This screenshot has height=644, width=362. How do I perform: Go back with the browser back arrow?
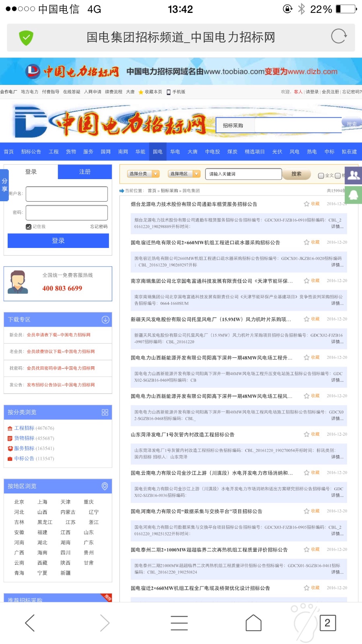(x=30, y=623)
